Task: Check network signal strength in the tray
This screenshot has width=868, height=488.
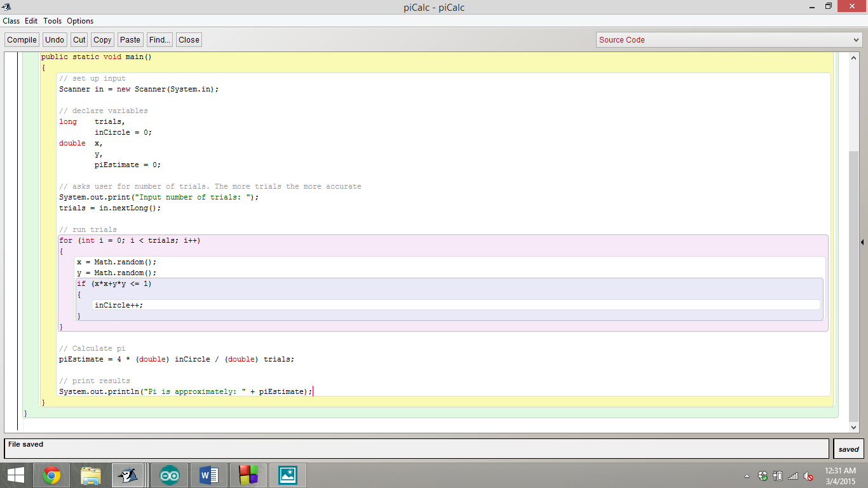Action: pos(792,475)
